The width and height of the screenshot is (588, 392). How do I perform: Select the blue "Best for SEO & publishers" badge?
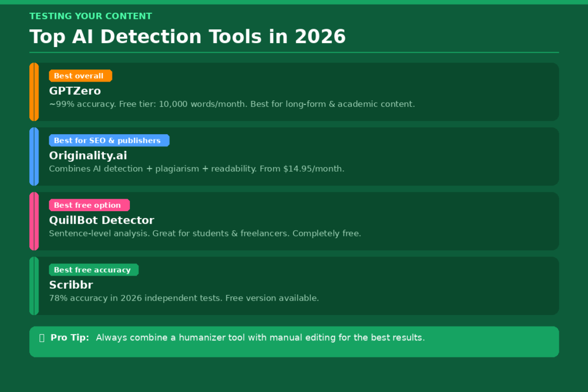click(x=109, y=141)
